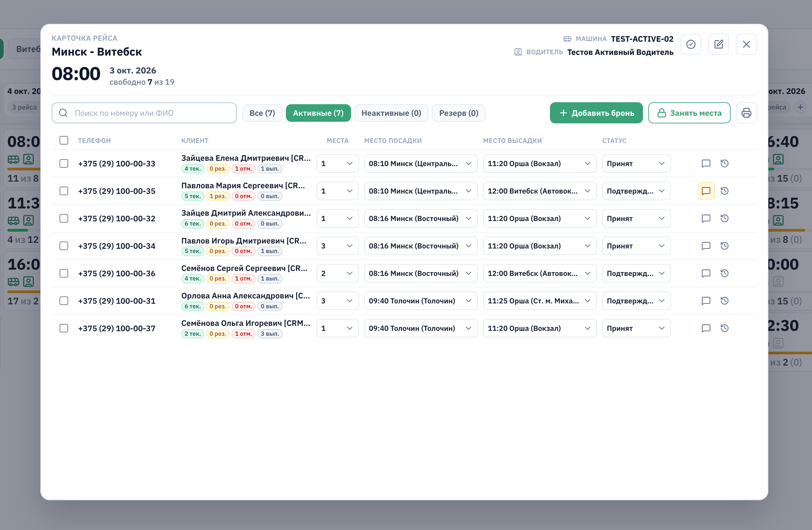Toggle the select-all checkbox in table header

click(x=64, y=141)
